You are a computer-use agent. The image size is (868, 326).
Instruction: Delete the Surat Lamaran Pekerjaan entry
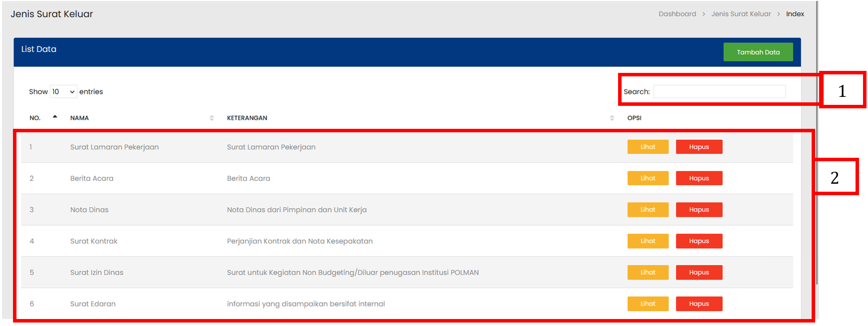698,147
